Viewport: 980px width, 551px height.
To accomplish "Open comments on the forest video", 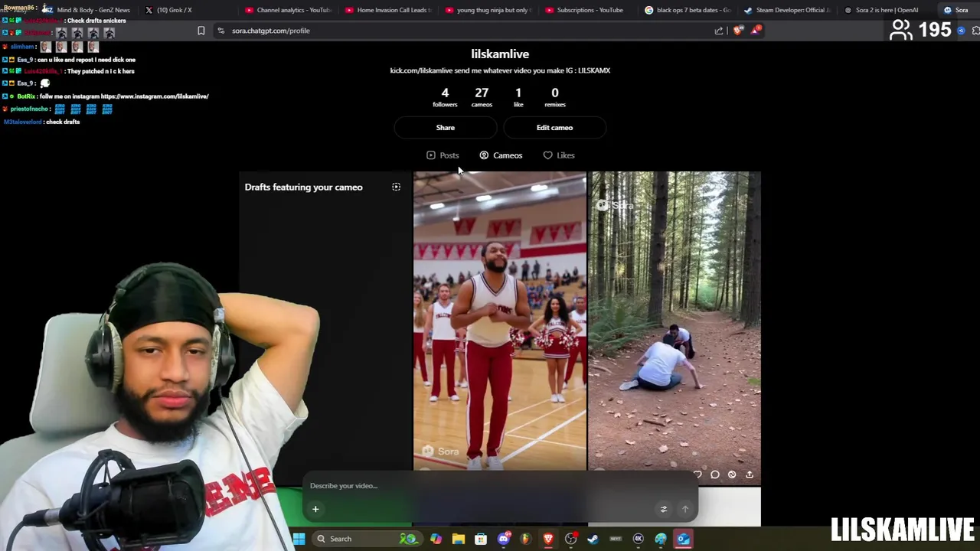I will click(x=715, y=474).
